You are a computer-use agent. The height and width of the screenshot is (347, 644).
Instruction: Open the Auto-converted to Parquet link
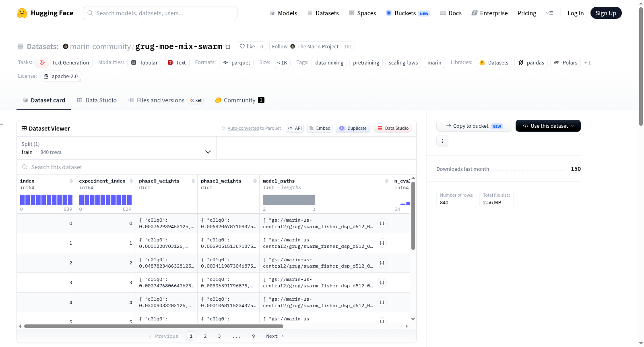point(254,128)
